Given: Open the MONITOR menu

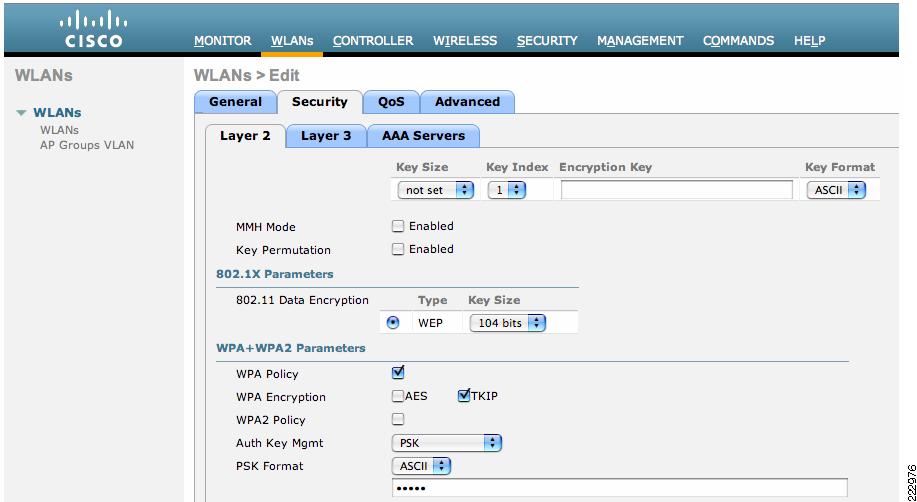Looking at the screenshot, I should [x=223, y=41].
